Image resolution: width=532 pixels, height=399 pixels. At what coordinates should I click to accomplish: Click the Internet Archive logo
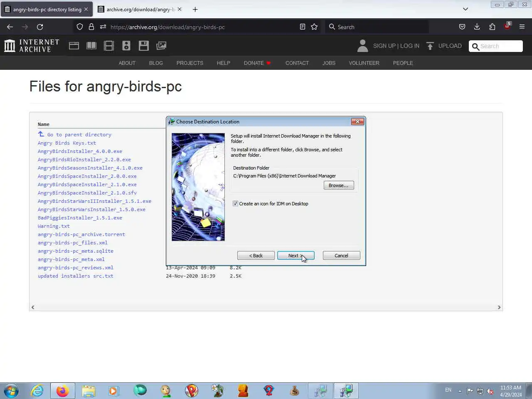tap(32, 46)
